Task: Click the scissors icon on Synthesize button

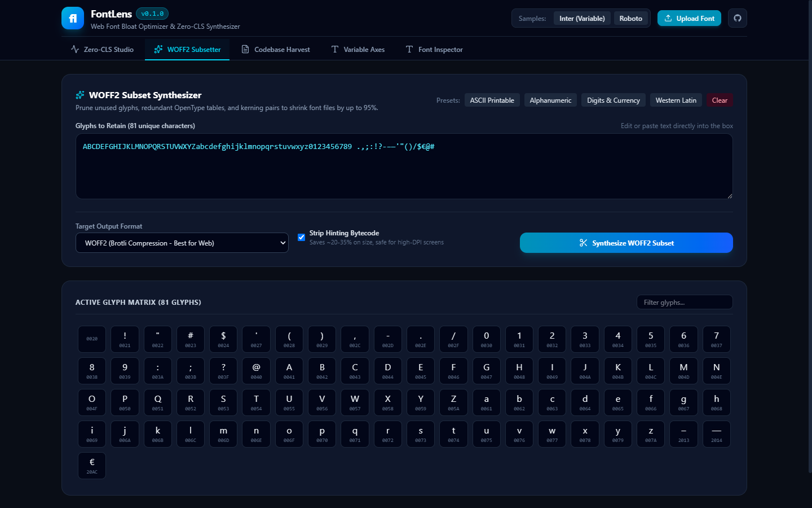Action: [x=583, y=243]
